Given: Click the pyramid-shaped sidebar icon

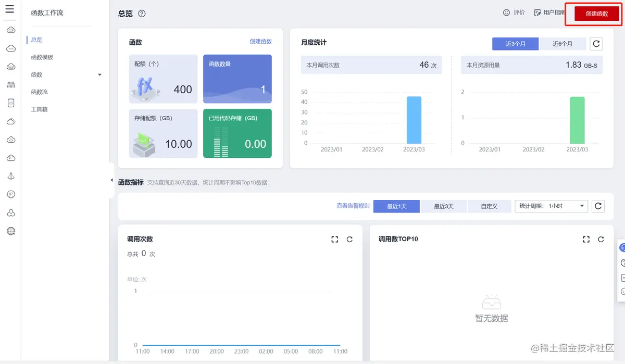Looking at the screenshot, I should (x=10, y=176).
